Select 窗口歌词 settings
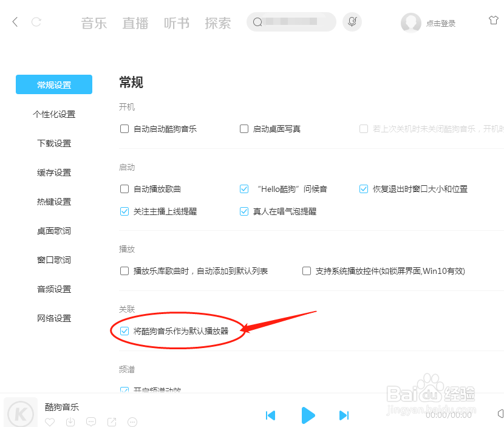Image resolution: width=504 pixels, height=427 pixels. [54, 260]
